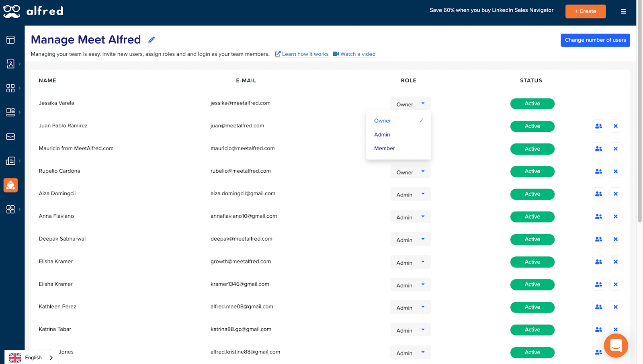Choose Member in role menu
This screenshot has width=643, height=364.
coord(398,148)
